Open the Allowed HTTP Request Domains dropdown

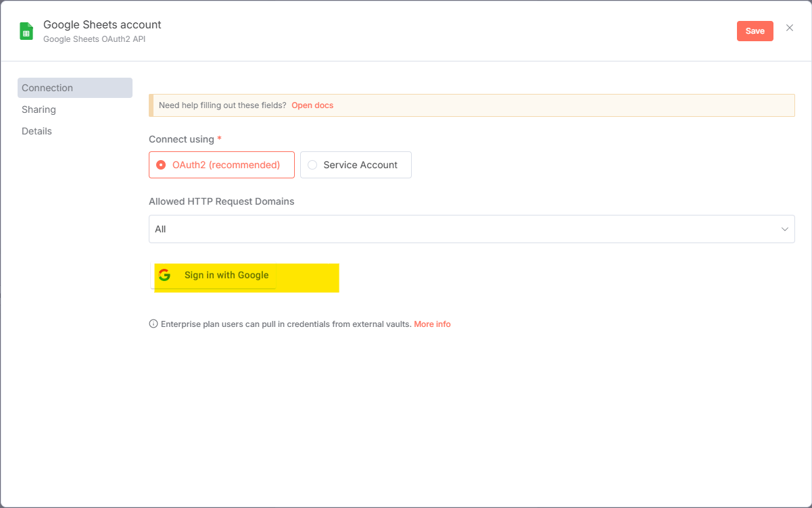tap(472, 229)
